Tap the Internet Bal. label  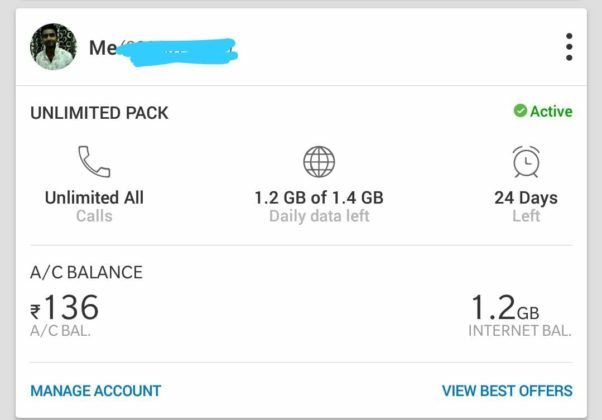(519, 331)
